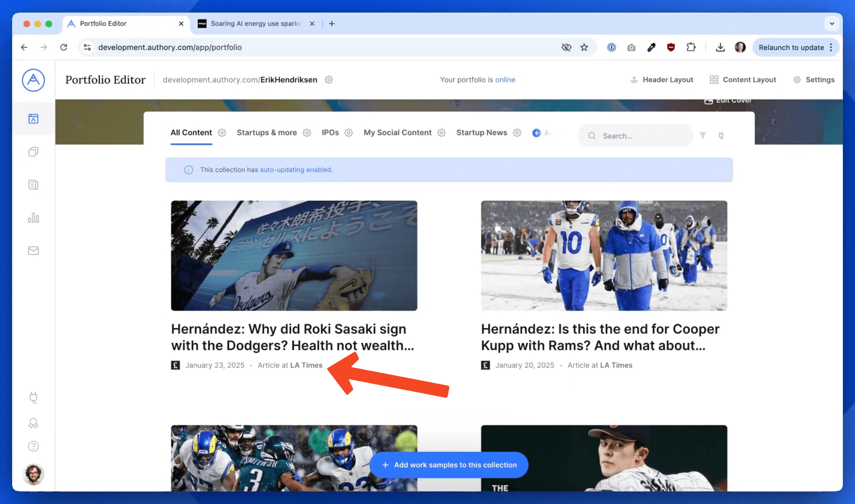Open the Roki Sasaki article thumbnail
Viewport: 855px width, 504px height.
(294, 256)
